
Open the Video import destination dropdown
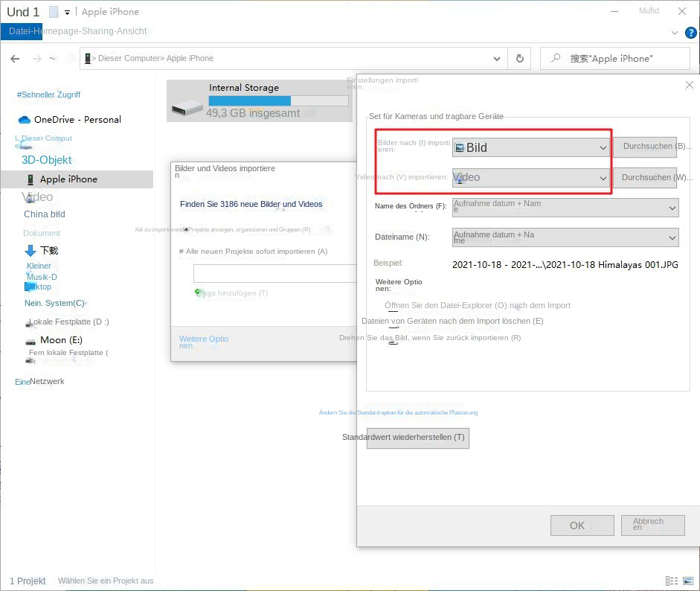pos(531,178)
